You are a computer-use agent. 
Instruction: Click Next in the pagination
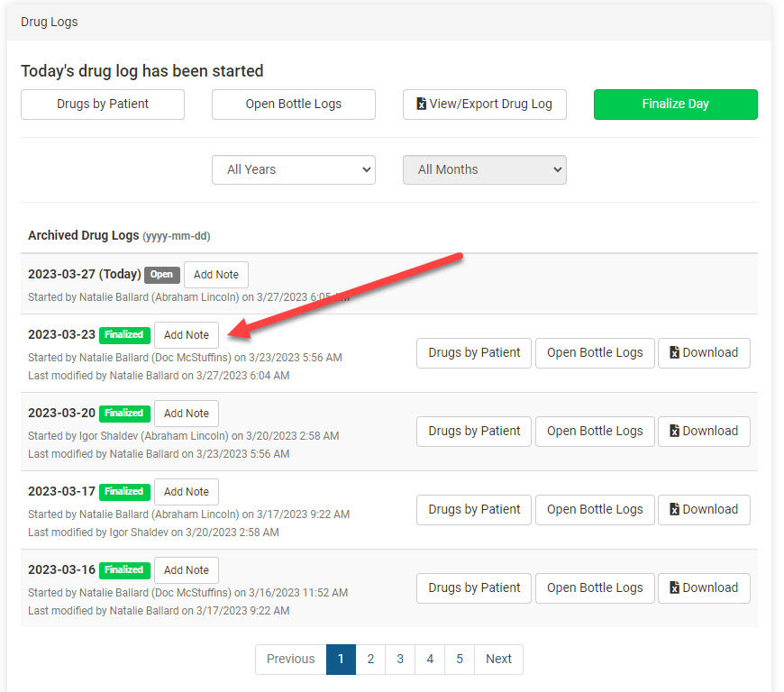point(498,660)
